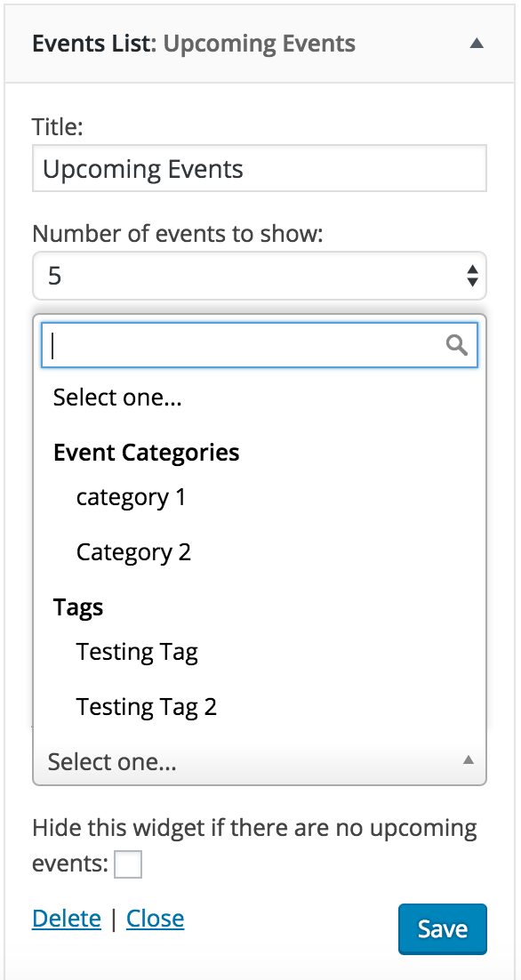Click the Tags group heading
This screenshot has height=980, width=521.
pos(78,606)
